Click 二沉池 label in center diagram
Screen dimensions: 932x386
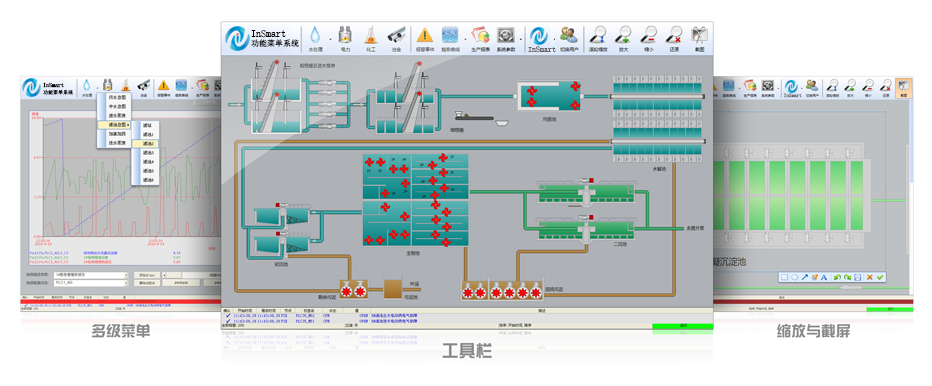coord(621,243)
